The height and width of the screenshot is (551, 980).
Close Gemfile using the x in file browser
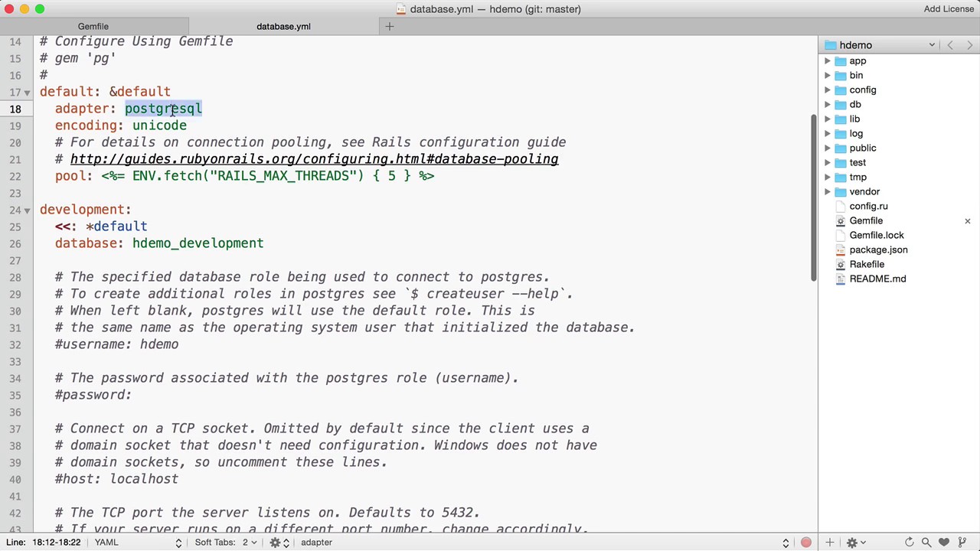point(967,221)
